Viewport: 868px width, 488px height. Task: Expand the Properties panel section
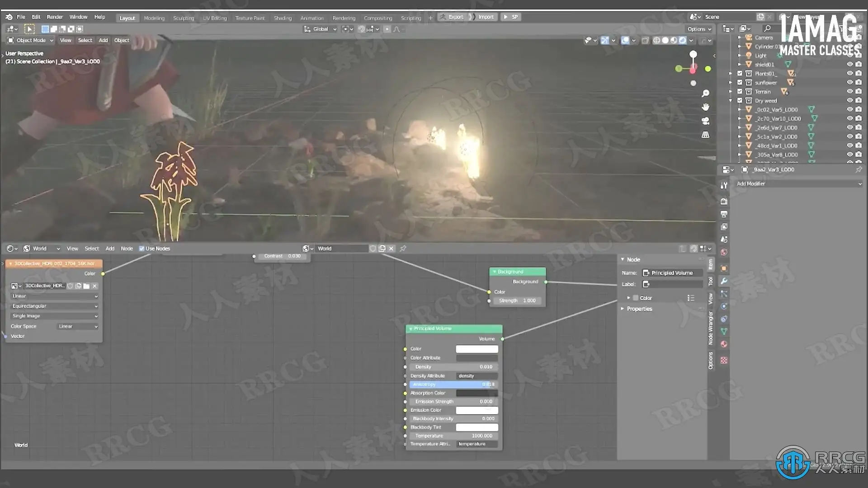(639, 309)
